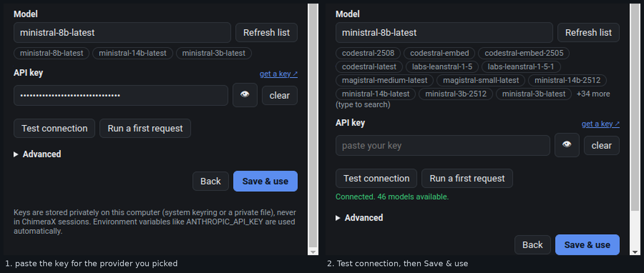Screen dimensions: 644x273
Task: Click clear button in right panel
Action: [601, 145]
